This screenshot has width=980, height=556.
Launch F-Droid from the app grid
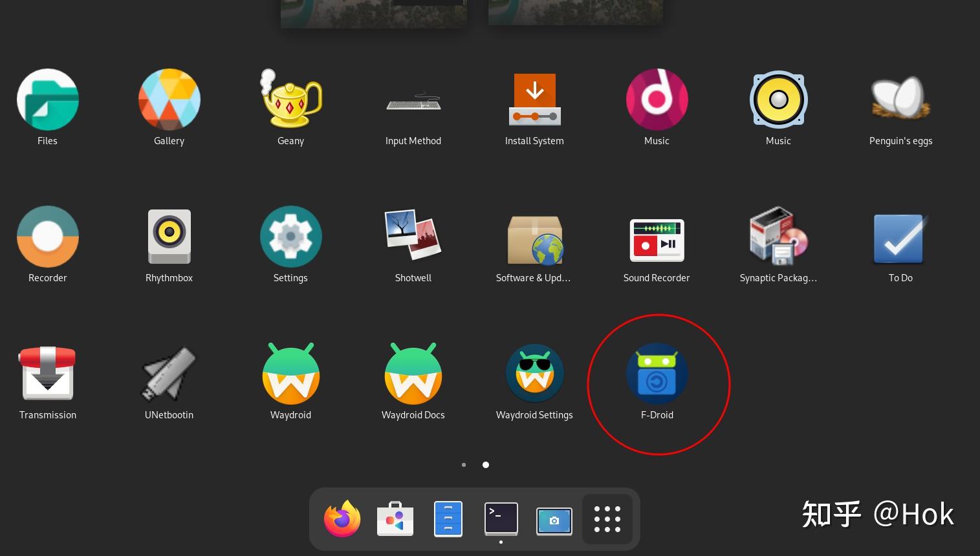point(657,374)
